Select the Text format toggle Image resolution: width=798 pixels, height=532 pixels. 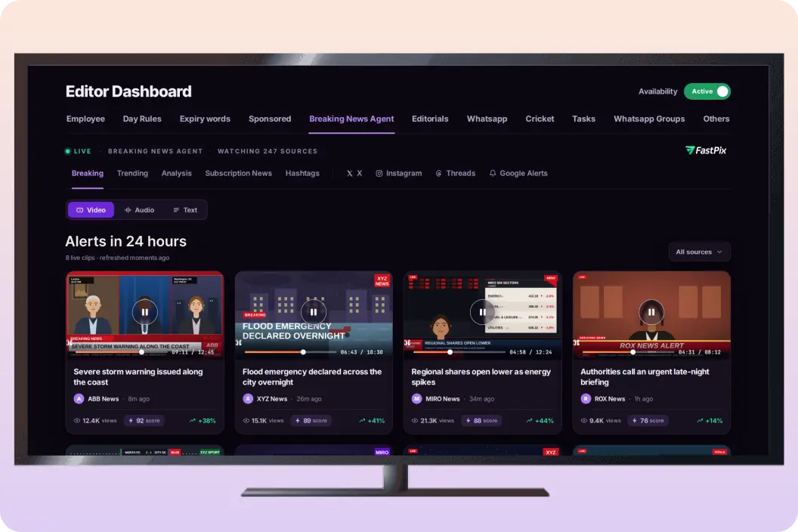[x=185, y=210]
